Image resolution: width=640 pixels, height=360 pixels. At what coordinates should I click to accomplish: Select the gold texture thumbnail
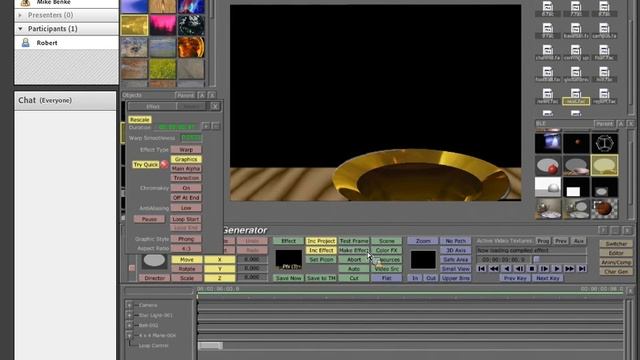coord(134,25)
